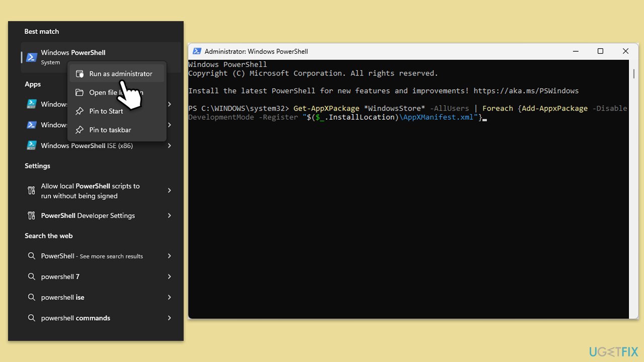The height and width of the screenshot is (362, 644).
Task: Click the Run as administrator shield icon
Action: coord(79,74)
